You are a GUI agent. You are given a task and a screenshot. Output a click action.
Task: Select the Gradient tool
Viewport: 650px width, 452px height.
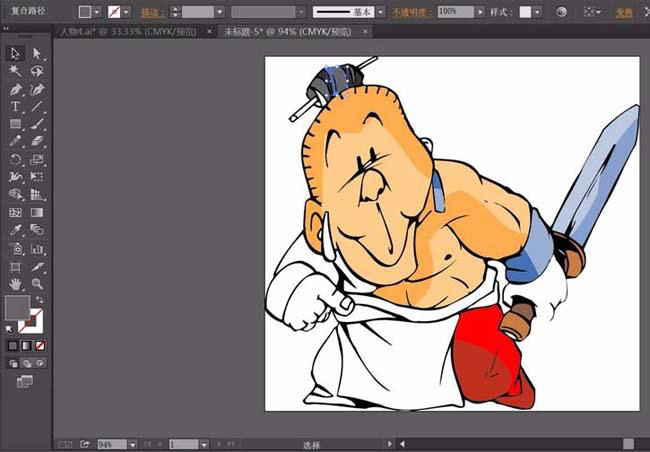pyautogui.click(x=37, y=213)
